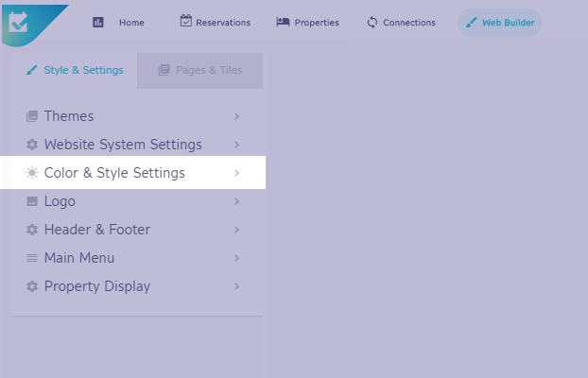Viewport: 588px width, 378px height.
Task: Switch to the Pages & Tiles tab
Action: pos(199,71)
